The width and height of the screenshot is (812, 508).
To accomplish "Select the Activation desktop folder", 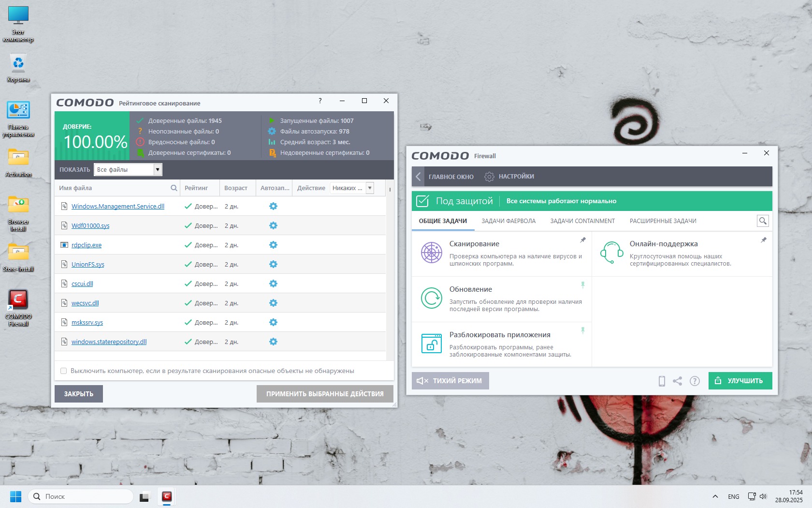I will (x=18, y=163).
